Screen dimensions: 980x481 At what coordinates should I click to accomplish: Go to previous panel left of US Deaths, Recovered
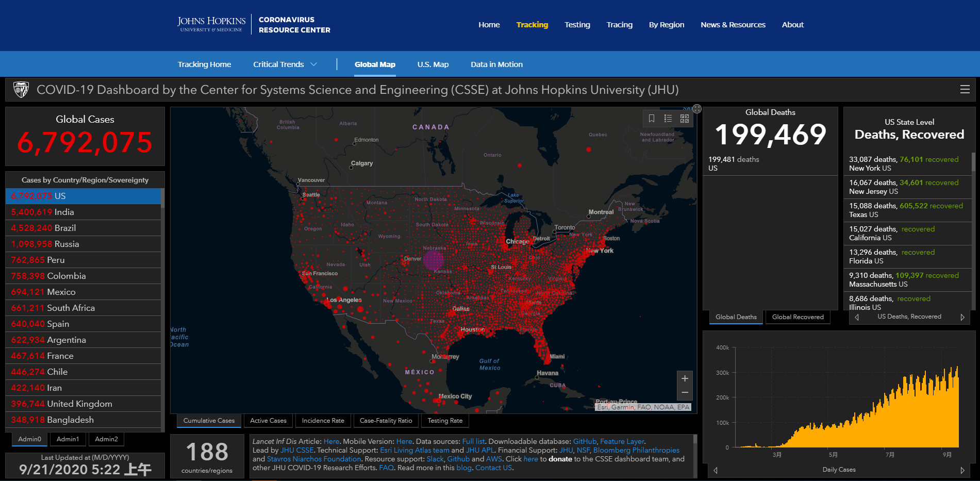click(857, 317)
